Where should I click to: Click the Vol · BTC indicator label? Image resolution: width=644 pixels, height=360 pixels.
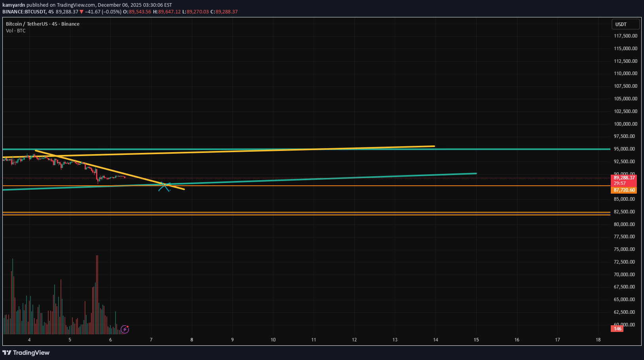16,31
